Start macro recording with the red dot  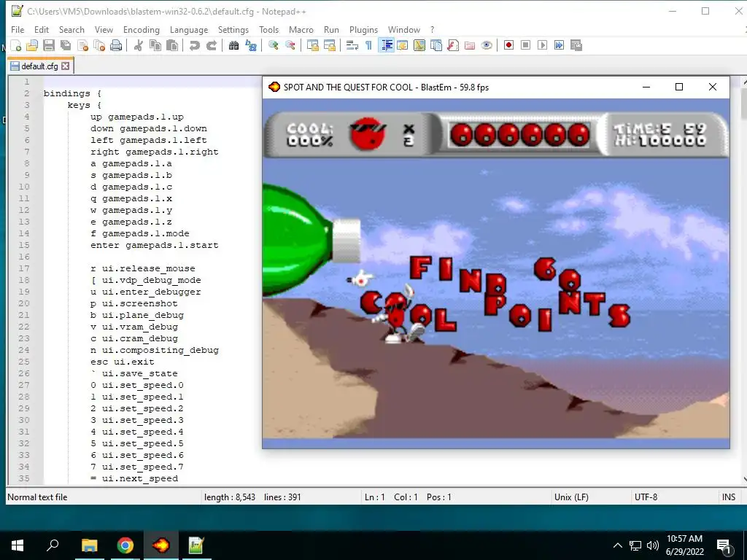point(508,46)
